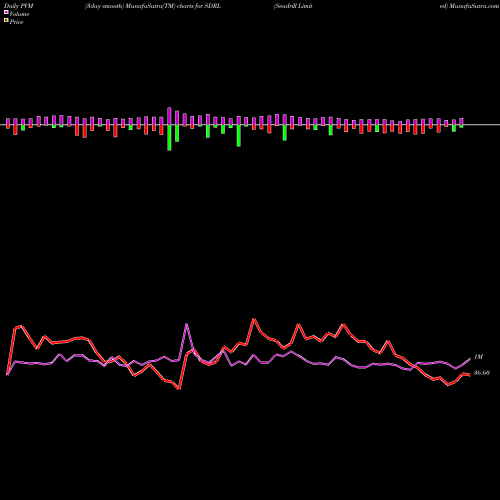Click the 1M volume line end label
The width and height of the screenshot is (500, 500).
point(478,357)
